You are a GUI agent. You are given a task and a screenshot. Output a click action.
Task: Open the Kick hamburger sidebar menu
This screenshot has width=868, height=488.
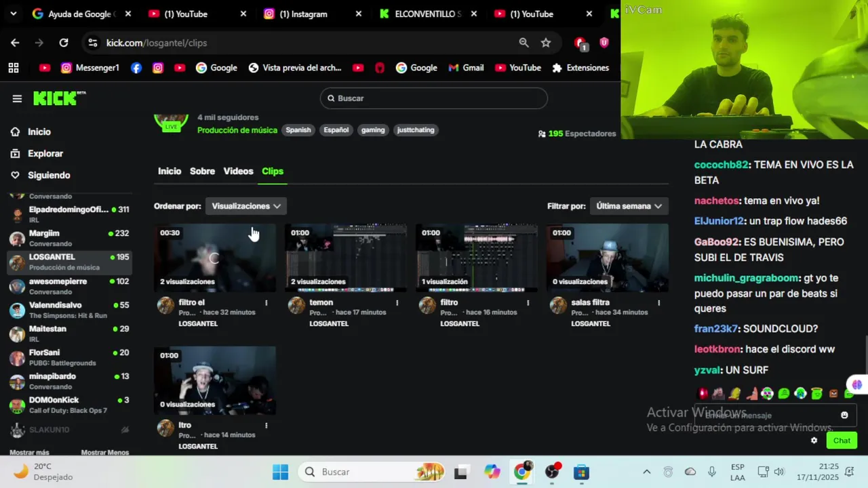tap(17, 98)
